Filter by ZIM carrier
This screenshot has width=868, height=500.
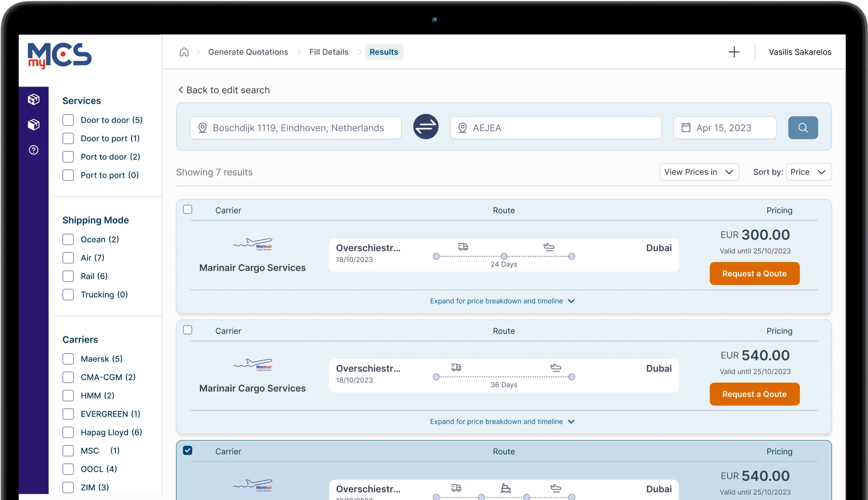pyautogui.click(x=68, y=487)
